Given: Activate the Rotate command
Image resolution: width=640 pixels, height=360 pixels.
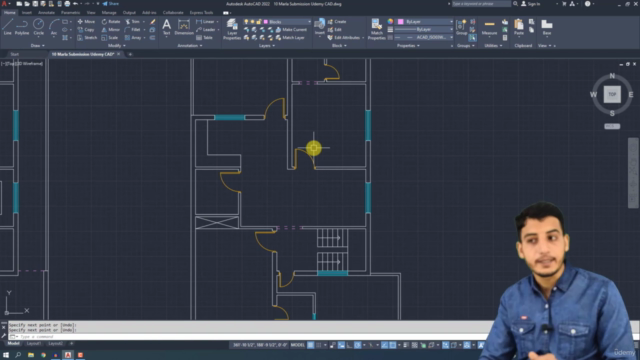Looking at the screenshot, I should (x=111, y=22).
